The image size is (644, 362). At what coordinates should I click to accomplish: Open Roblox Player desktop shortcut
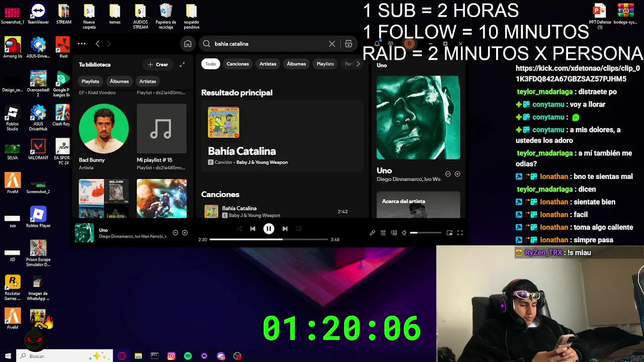[38, 217]
